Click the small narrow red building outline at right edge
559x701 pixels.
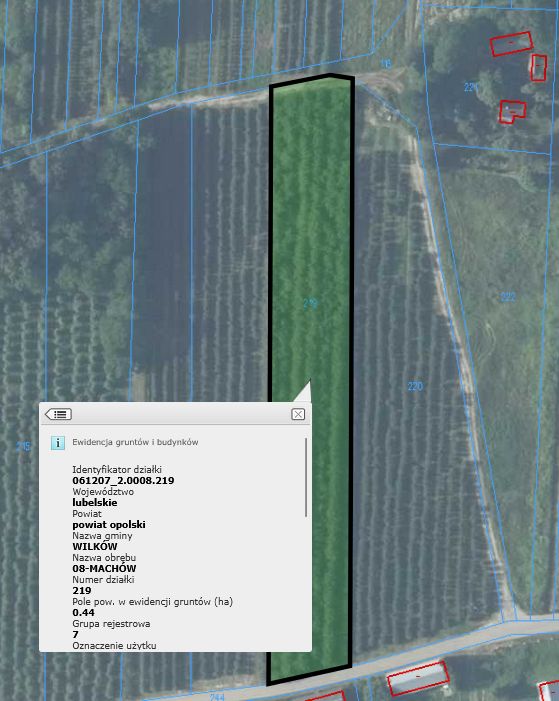(x=538, y=68)
